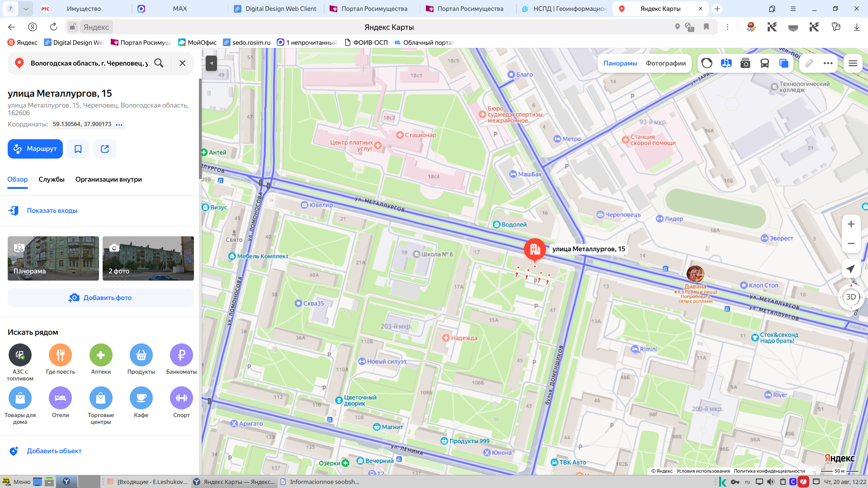Search nearby Банкоматы

pos(181,360)
